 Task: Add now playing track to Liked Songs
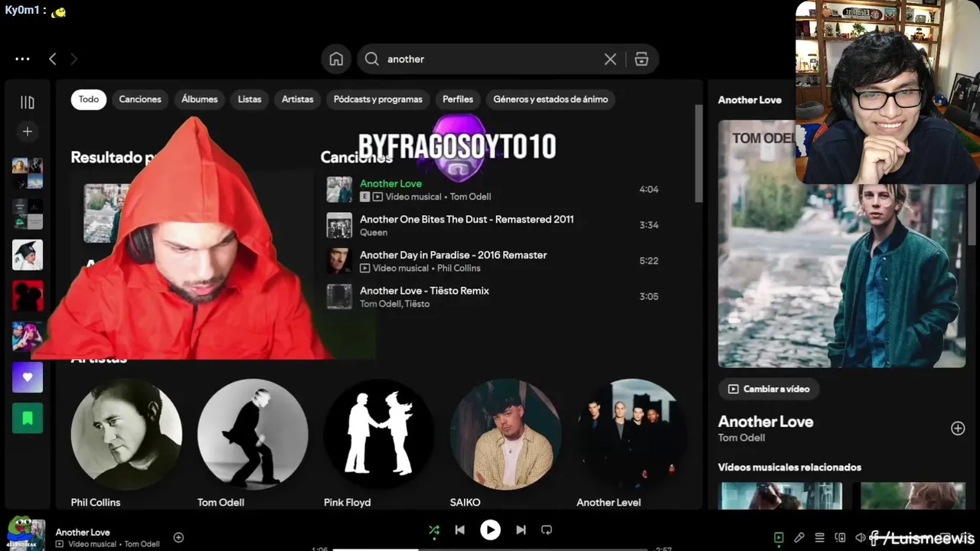pyautogui.click(x=178, y=537)
